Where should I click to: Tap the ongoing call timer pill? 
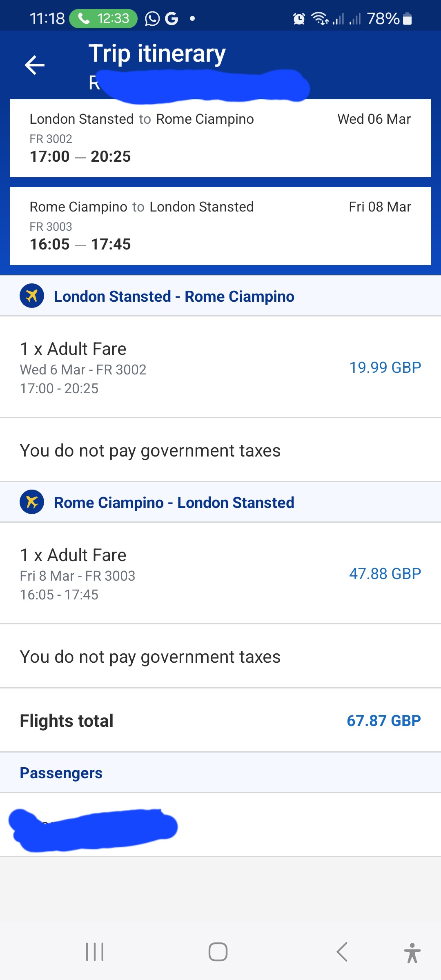coord(103,18)
